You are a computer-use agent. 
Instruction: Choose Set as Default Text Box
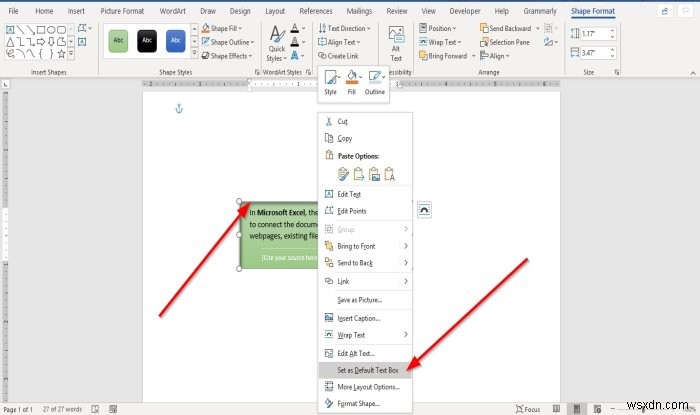coord(365,370)
